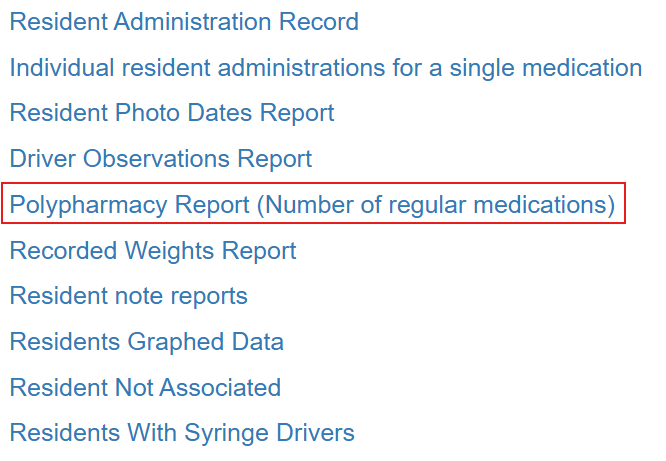Select the Resident Not Associated report

(145, 387)
